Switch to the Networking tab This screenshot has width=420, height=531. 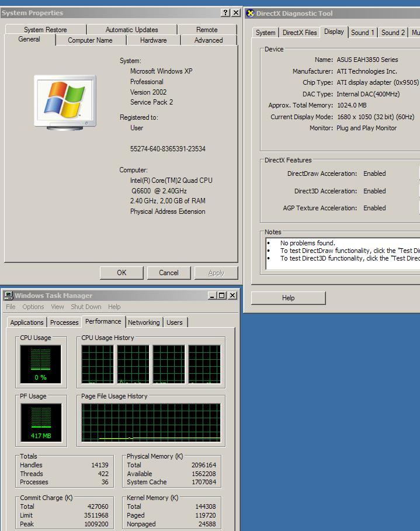pos(144,322)
